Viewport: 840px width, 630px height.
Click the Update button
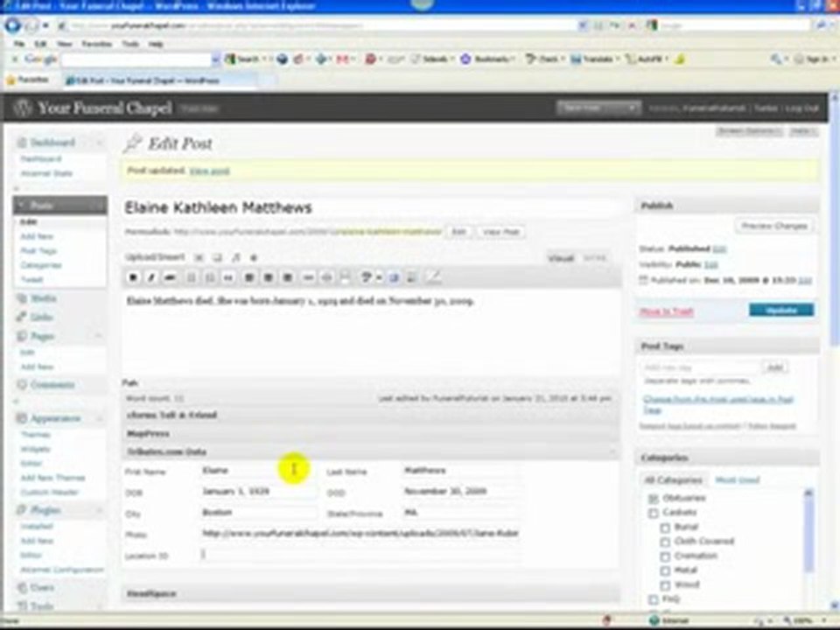pyautogui.click(x=781, y=310)
